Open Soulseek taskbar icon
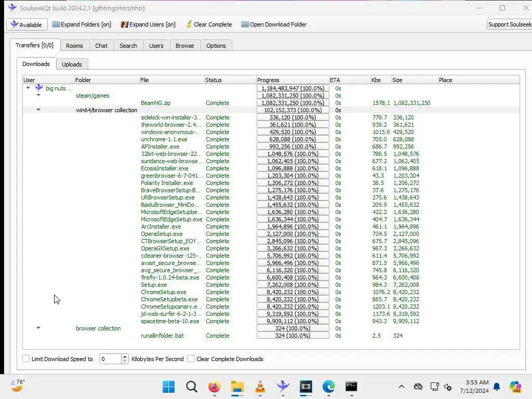Screen dimensions: 532x399 tap(283, 387)
